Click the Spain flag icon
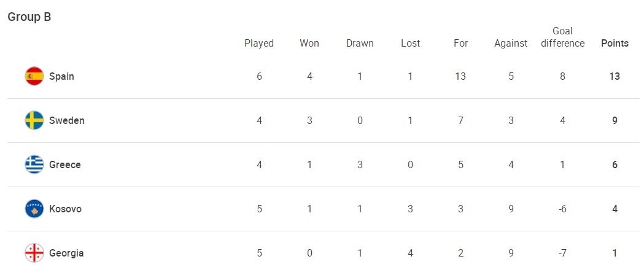Viewport: 644px width, 278px height. click(34, 76)
